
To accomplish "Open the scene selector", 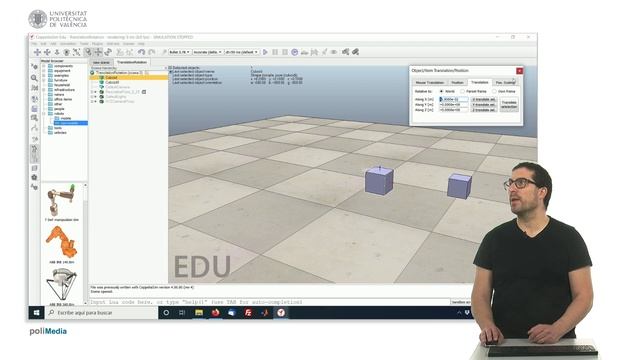I will point(346,52).
